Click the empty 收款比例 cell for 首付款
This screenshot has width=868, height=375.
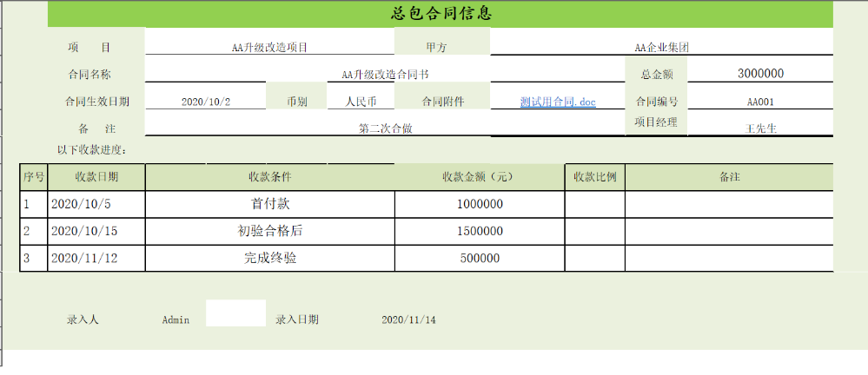[x=595, y=204]
